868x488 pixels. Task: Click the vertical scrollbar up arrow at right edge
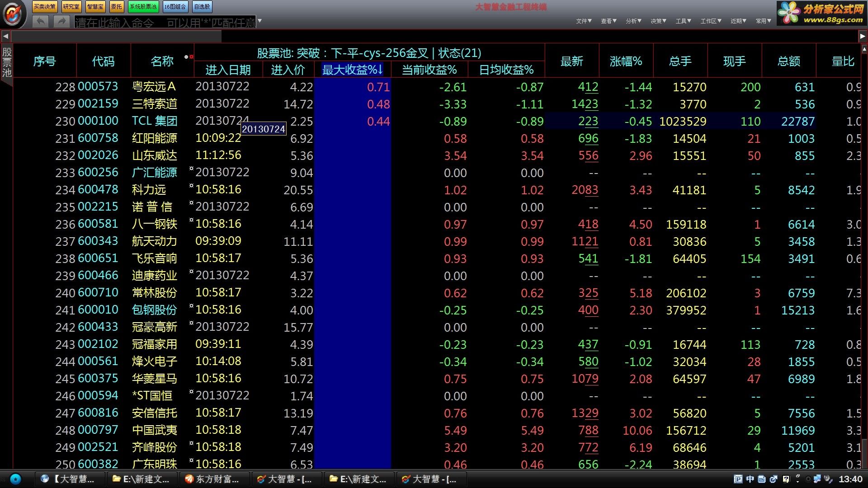(864, 49)
